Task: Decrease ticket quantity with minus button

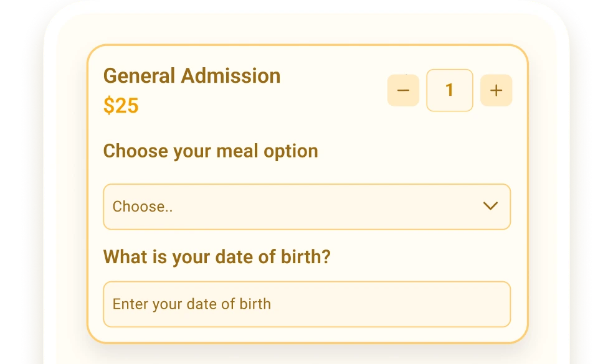Action: coord(403,90)
